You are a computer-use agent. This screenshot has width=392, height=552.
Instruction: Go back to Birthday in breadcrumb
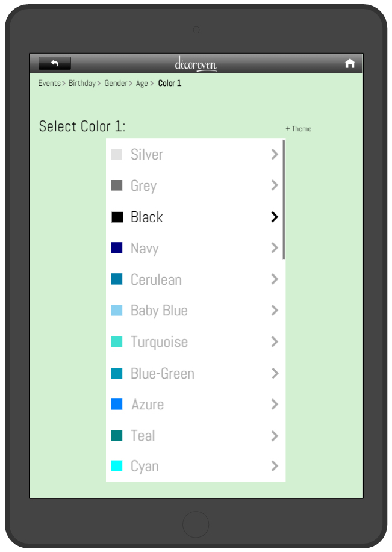click(82, 84)
